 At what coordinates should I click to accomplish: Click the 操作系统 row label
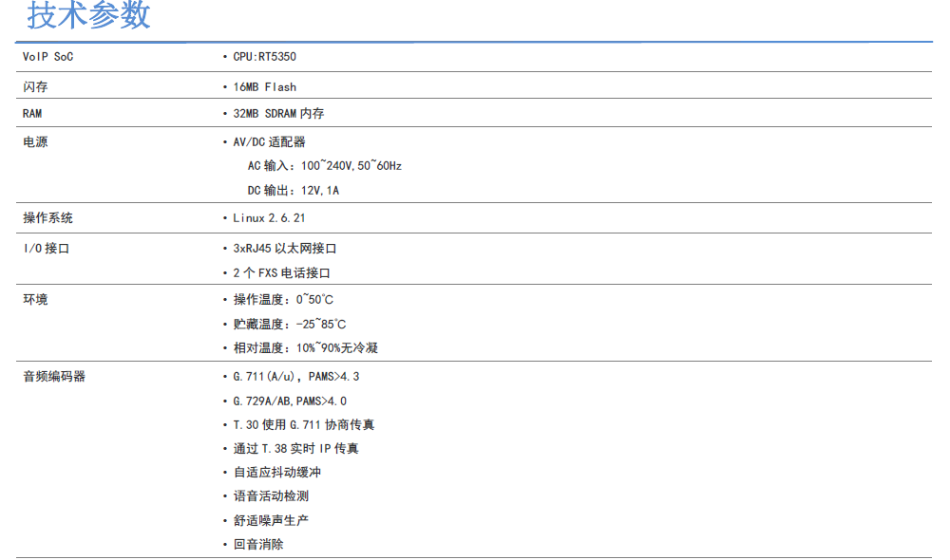(x=47, y=218)
